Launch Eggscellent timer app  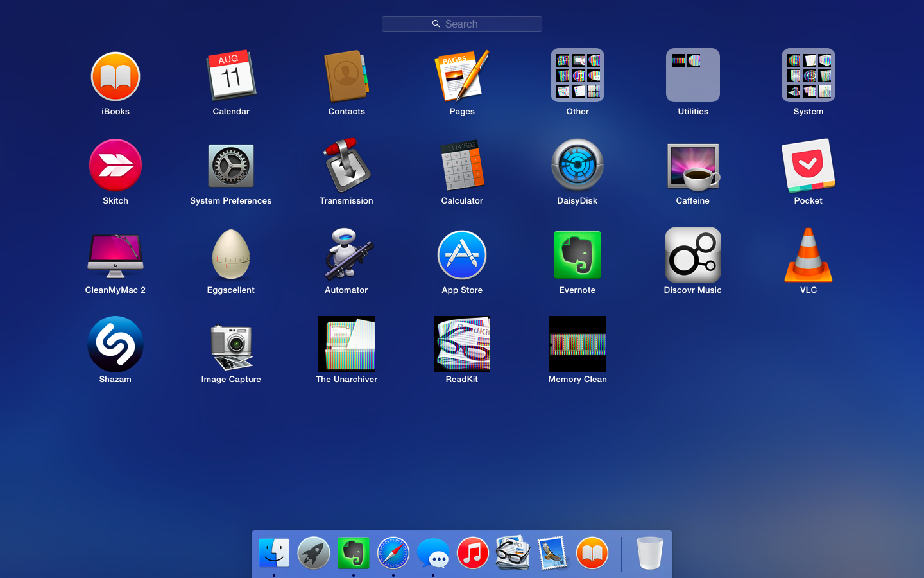pos(231,254)
